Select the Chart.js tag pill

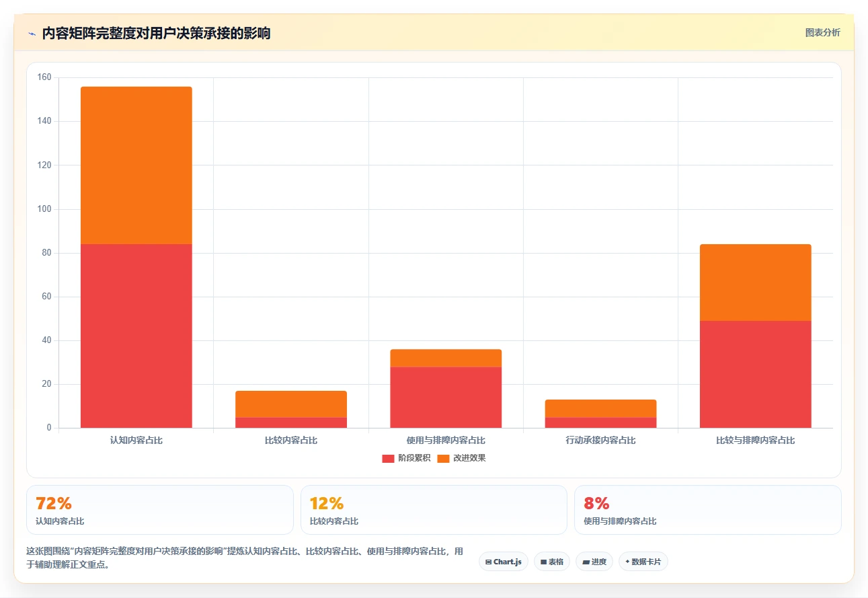[503, 562]
